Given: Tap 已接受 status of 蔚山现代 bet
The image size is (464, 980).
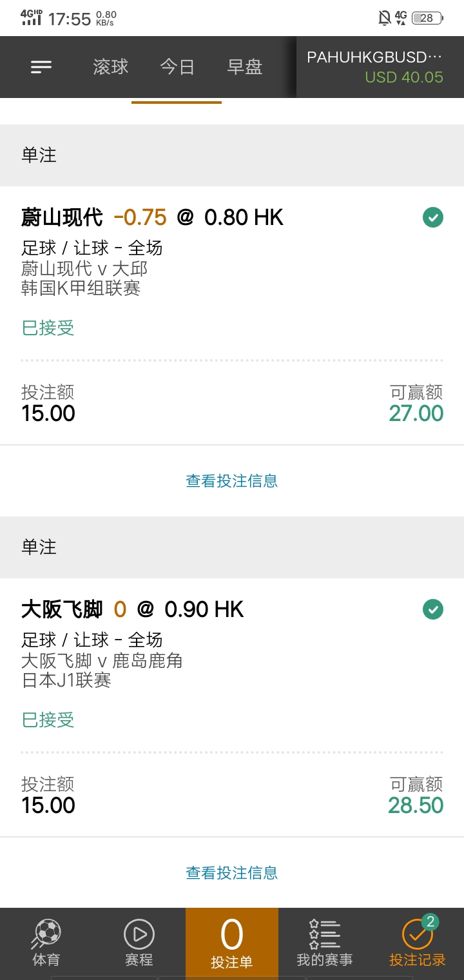Looking at the screenshot, I should pos(48,328).
